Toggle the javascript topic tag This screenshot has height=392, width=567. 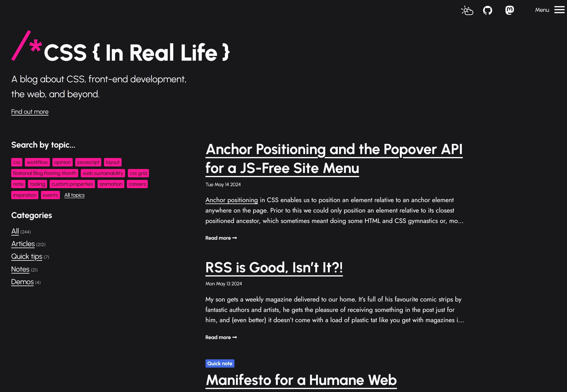point(88,162)
